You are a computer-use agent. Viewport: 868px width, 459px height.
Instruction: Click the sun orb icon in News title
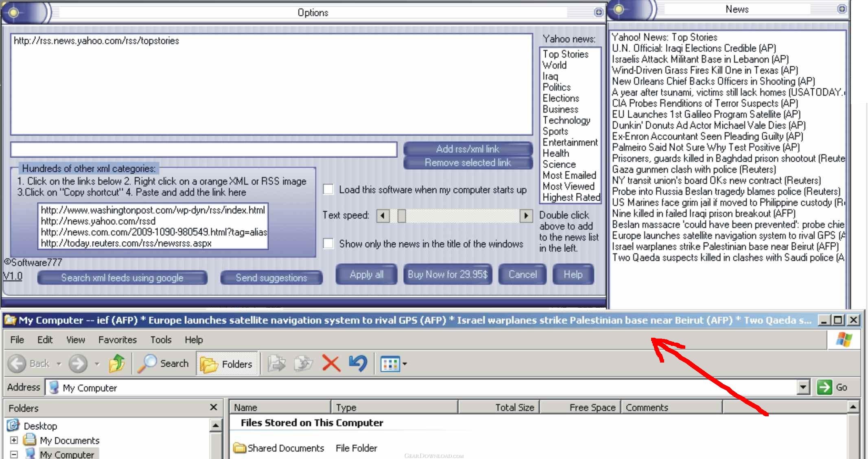click(x=619, y=9)
